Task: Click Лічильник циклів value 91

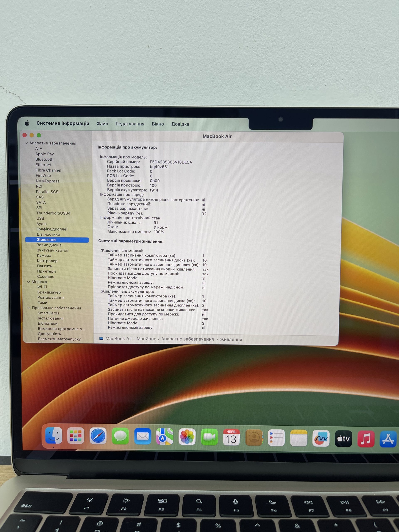Action: pos(156,223)
